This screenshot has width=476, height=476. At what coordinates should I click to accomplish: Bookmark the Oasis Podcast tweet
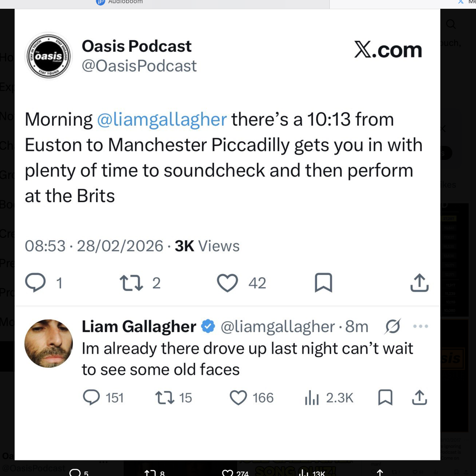point(323,283)
